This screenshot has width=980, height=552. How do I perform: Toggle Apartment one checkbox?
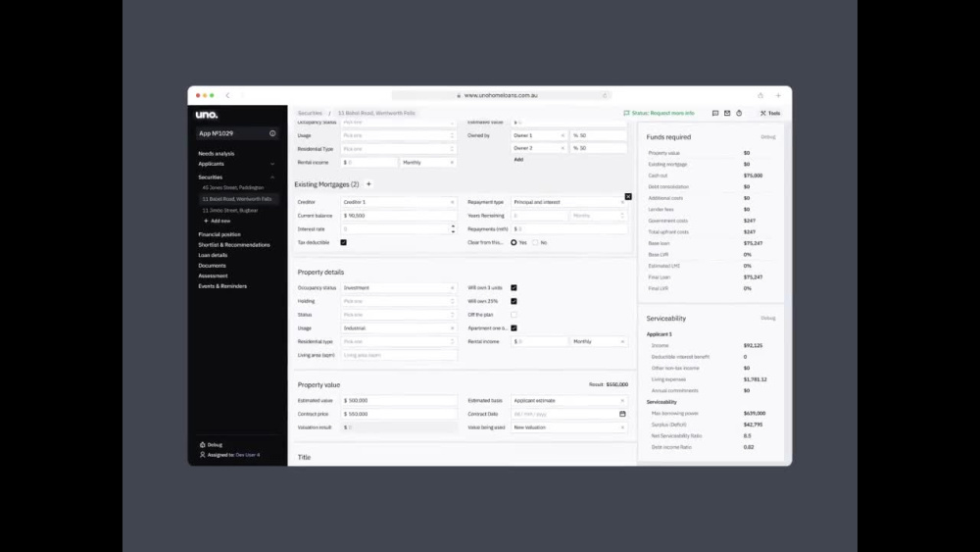514,328
